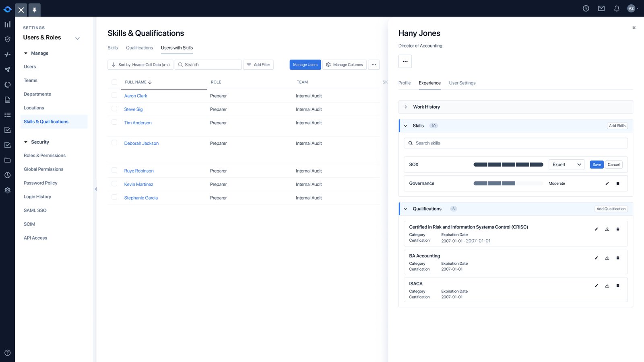Select Kevin Martinez row checkbox
The width and height of the screenshot is (644, 362).
pos(114,184)
